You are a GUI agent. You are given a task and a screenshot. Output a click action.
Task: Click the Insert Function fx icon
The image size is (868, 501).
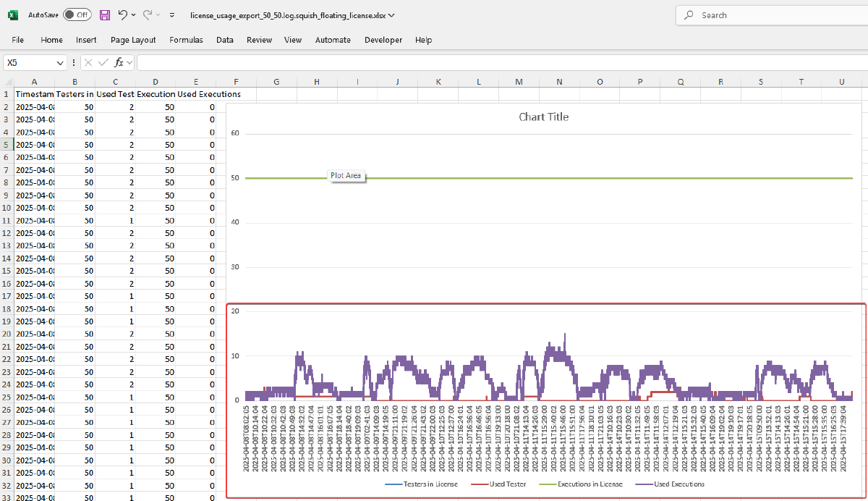[x=119, y=63]
